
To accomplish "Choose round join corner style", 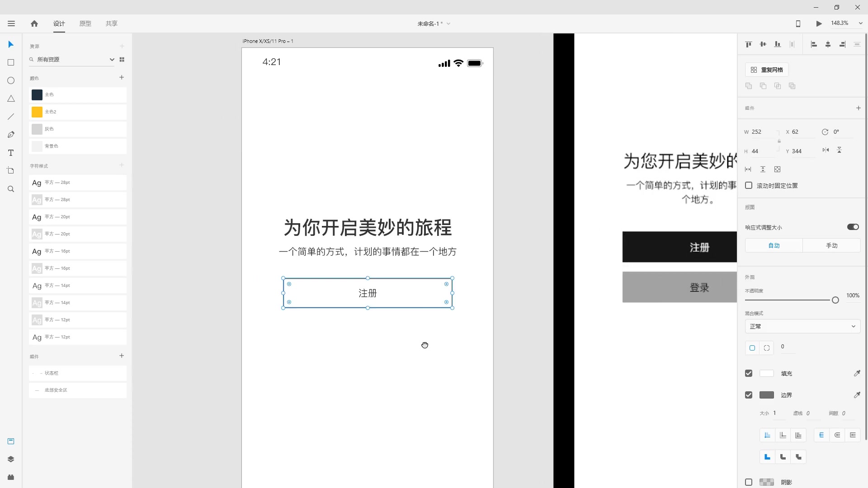I will 783,457.
